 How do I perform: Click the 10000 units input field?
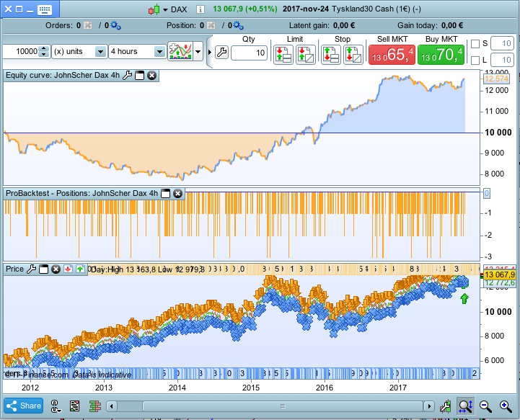(x=21, y=51)
